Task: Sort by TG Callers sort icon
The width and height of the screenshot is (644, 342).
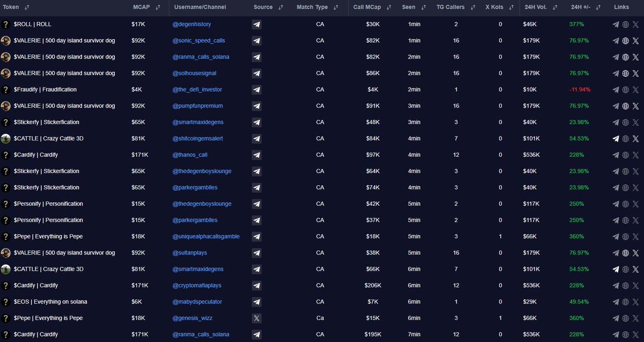Action: (472, 8)
